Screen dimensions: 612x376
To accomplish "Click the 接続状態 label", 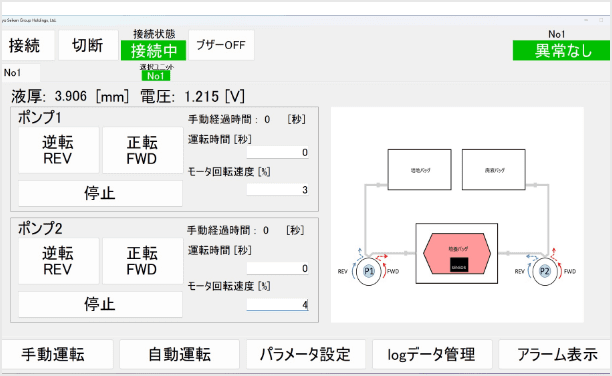I will pos(154,34).
